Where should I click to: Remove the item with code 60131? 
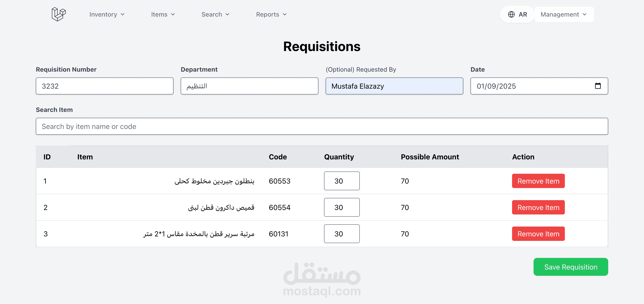pos(538,234)
